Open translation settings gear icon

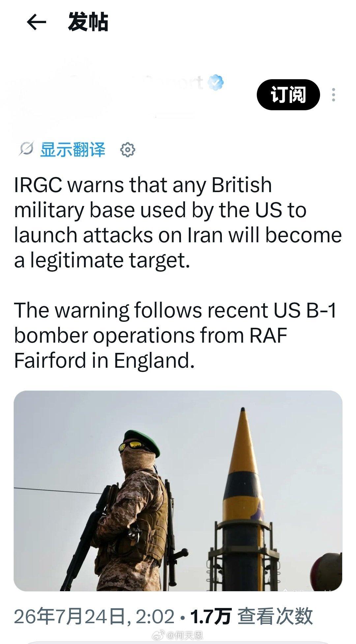click(x=128, y=150)
